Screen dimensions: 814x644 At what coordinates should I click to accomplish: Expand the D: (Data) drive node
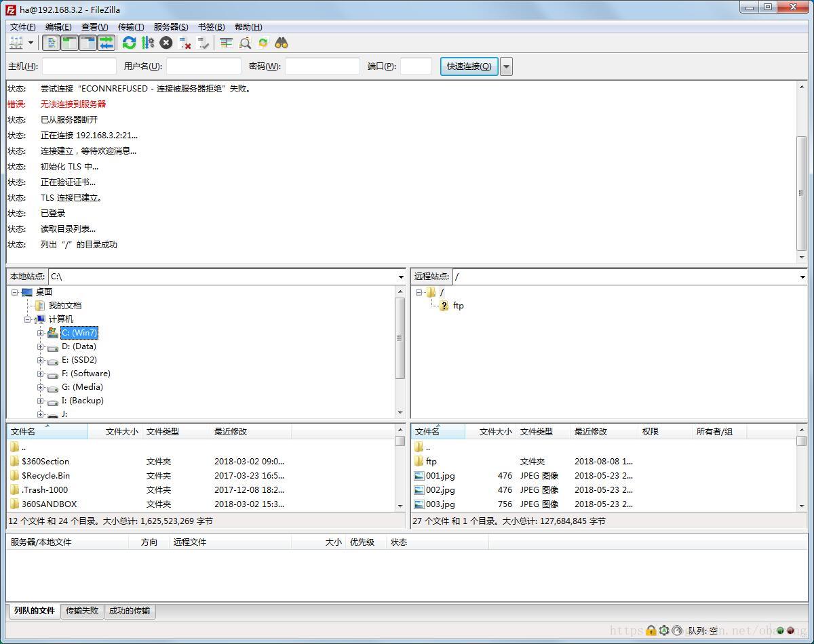coord(41,346)
